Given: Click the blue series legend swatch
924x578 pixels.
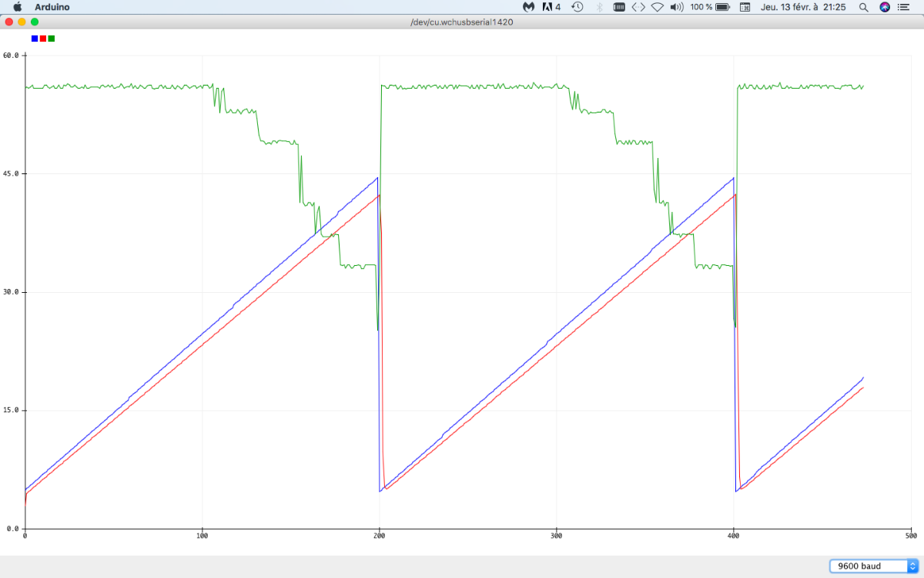Looking at the screenshot, I should [x=35, y=39].
